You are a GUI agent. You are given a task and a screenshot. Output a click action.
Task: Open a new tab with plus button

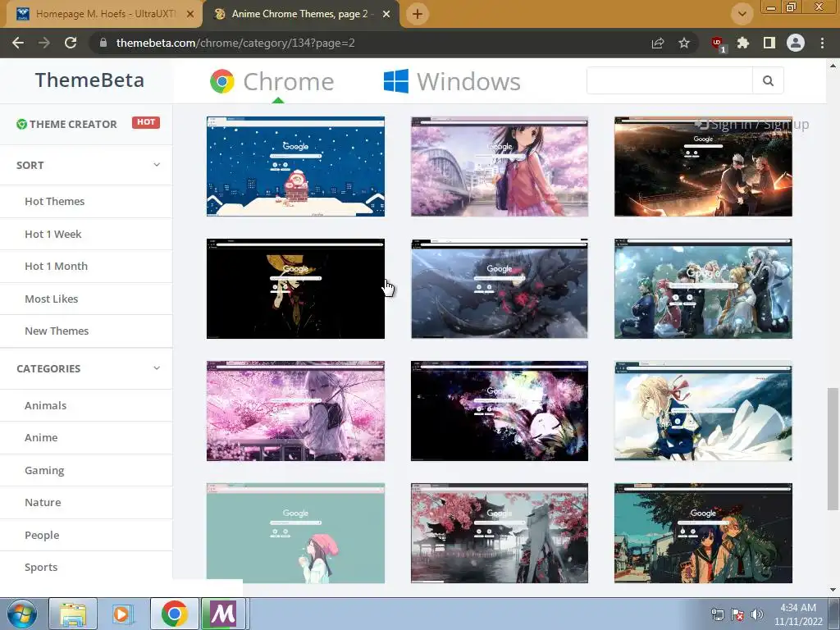click(418, 14)
